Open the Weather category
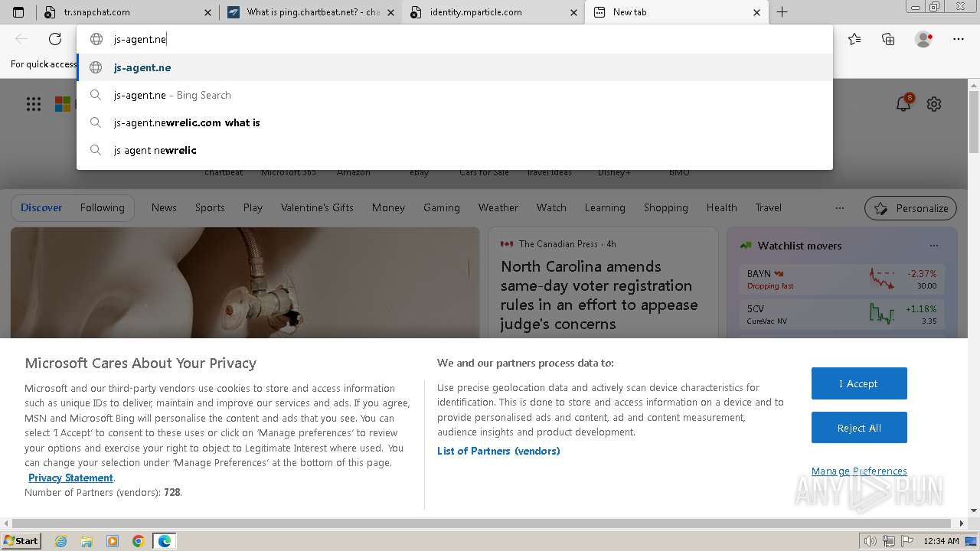Viewport: 980px width, 551px height. (498, 207)
